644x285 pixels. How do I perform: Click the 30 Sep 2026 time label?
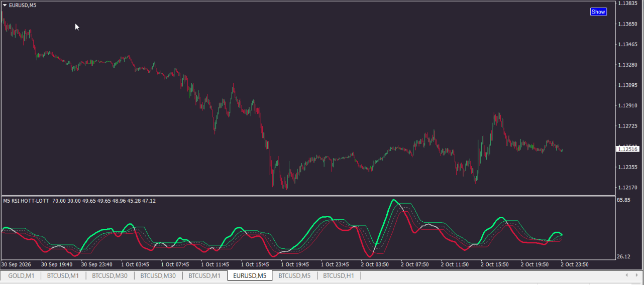tap(16, 264)
